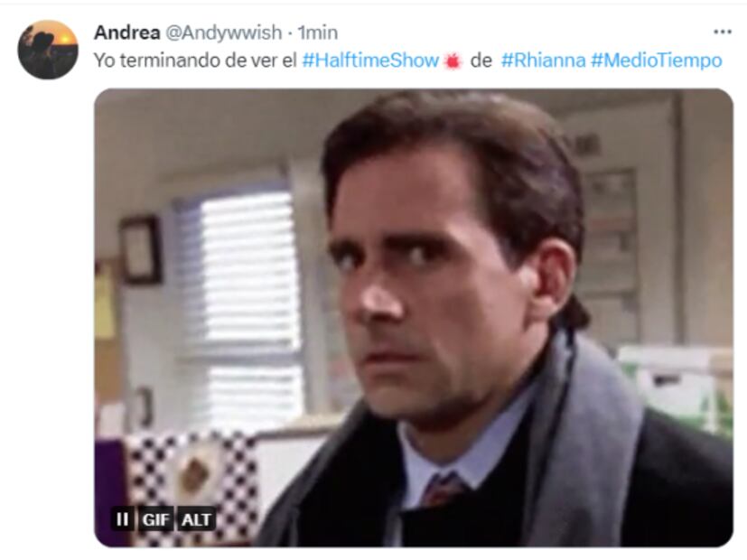747x560 pixels.
Task: Click the striped necktie in the GIF
Action: (x=442, y=490)
